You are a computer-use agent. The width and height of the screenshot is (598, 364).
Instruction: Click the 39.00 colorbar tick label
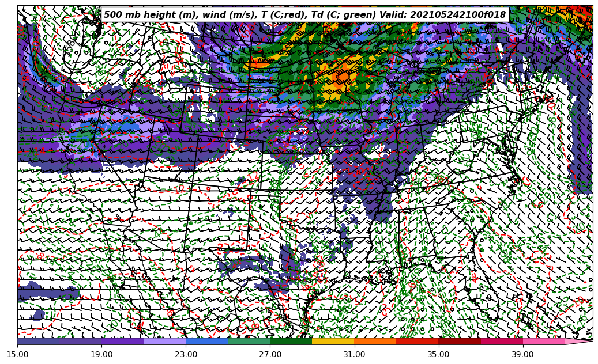coord(523,354)
